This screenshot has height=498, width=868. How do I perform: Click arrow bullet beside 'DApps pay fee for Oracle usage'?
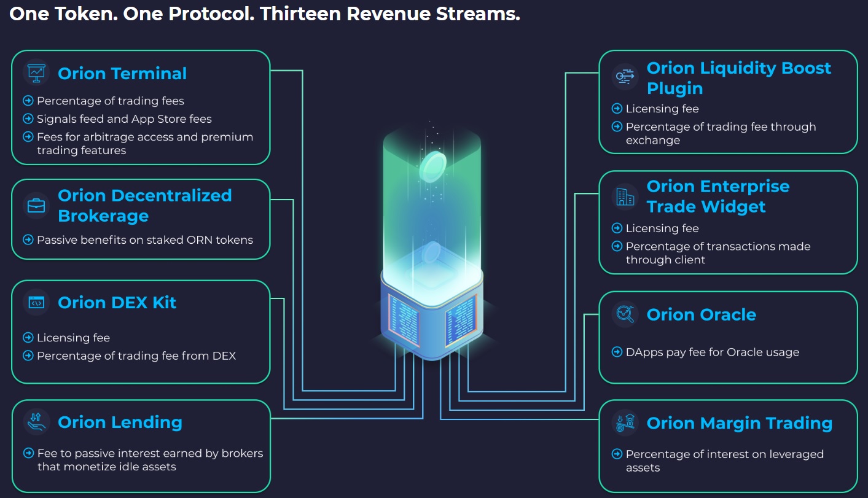coord(617,352)
